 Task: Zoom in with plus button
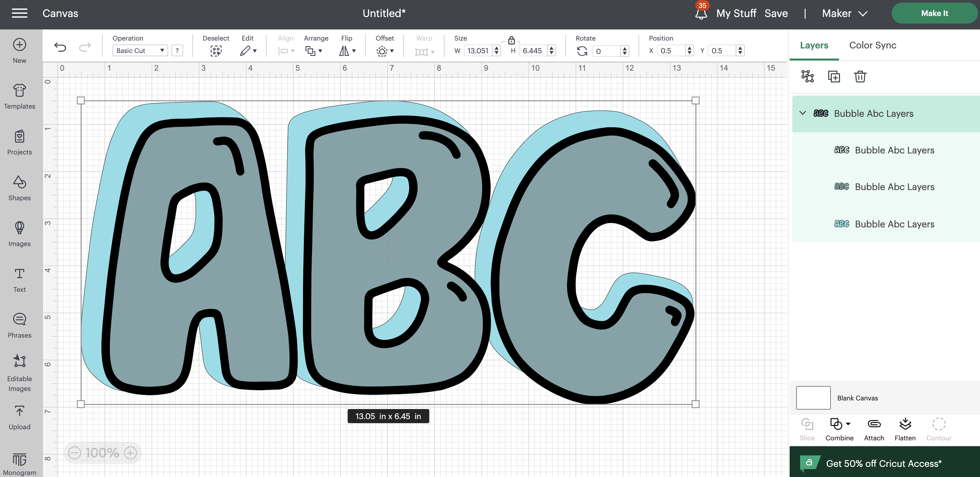point(131,453)
